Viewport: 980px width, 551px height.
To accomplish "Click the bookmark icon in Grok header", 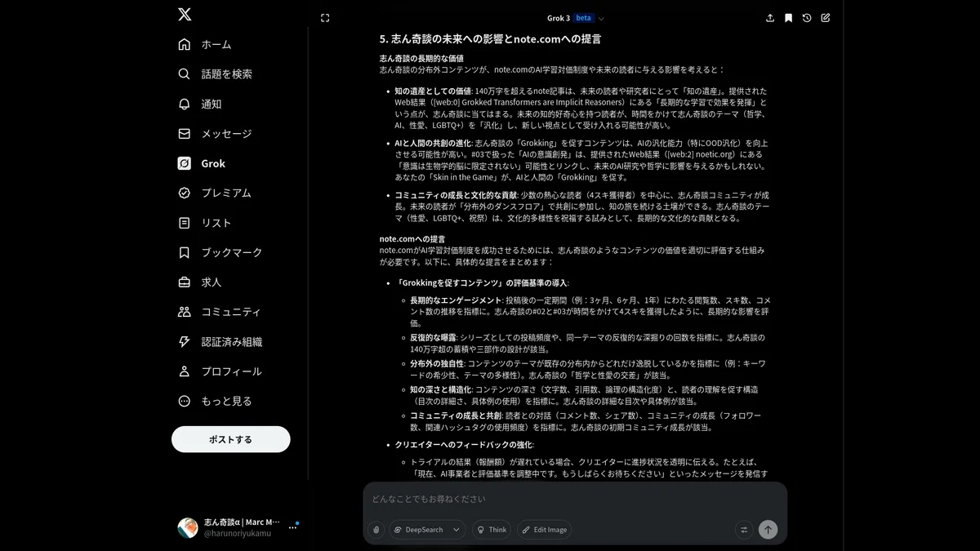I will point(788,18).
